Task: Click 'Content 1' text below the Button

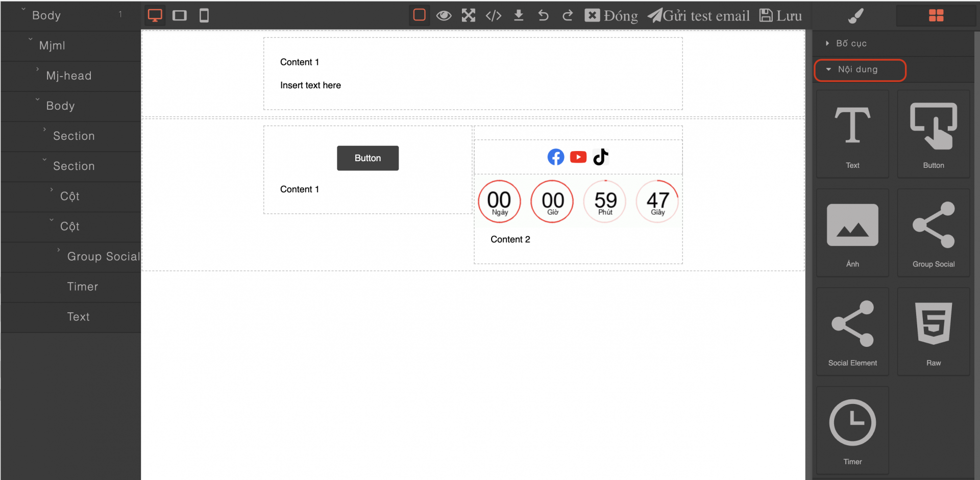Action: [300, 189]
